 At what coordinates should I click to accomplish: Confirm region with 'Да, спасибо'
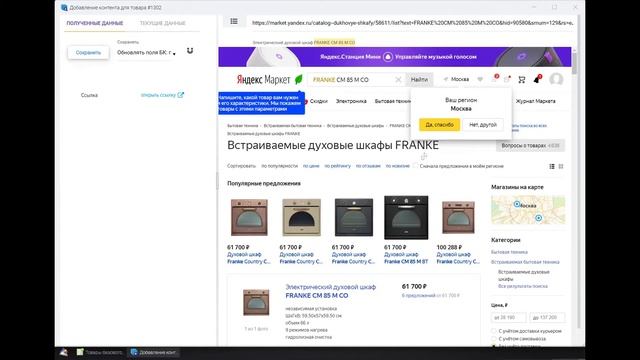(x=439, y=124)
